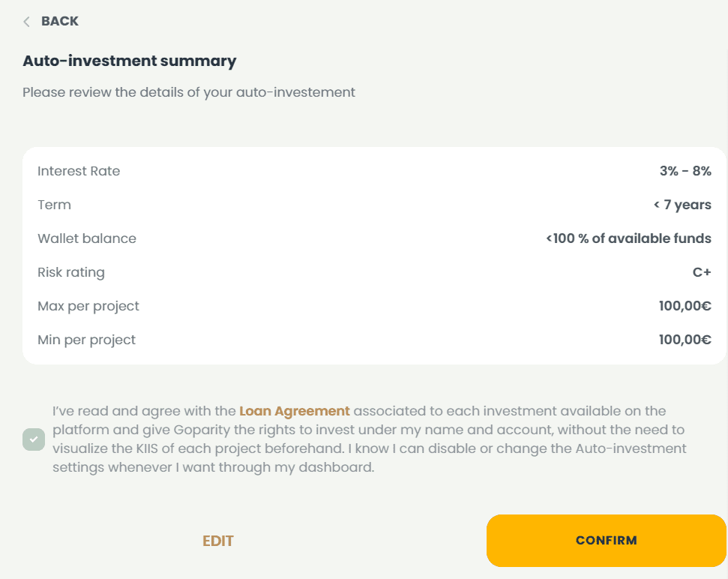The image size is (728, 579).
Task: Click the '<100 % of available funds' value
Action: pyautogui.click(x=628, y=238)
